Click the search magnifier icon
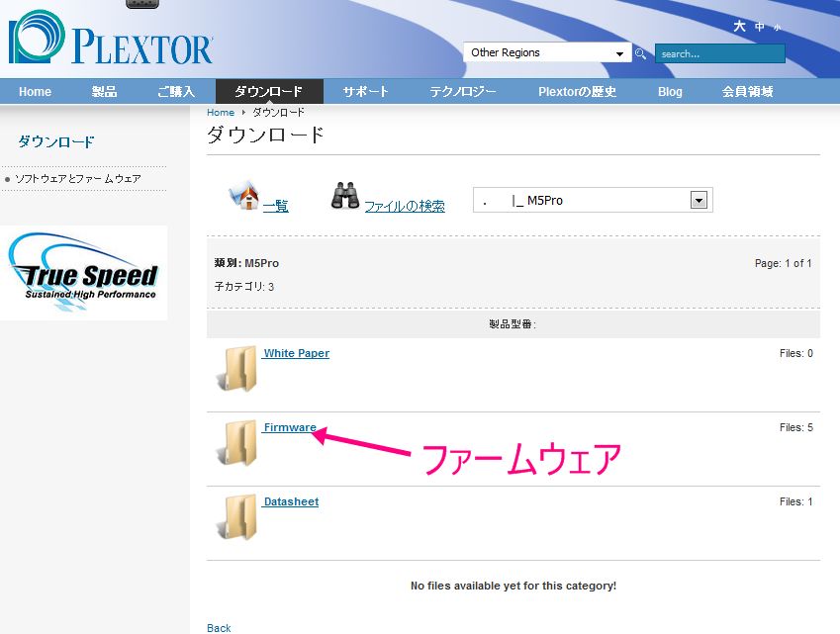 640,53
